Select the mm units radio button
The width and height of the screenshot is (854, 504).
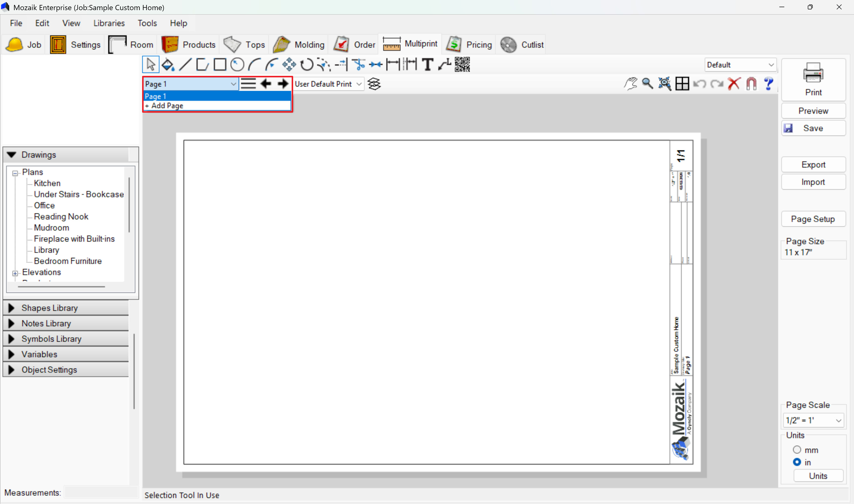[x=797, y=450]
